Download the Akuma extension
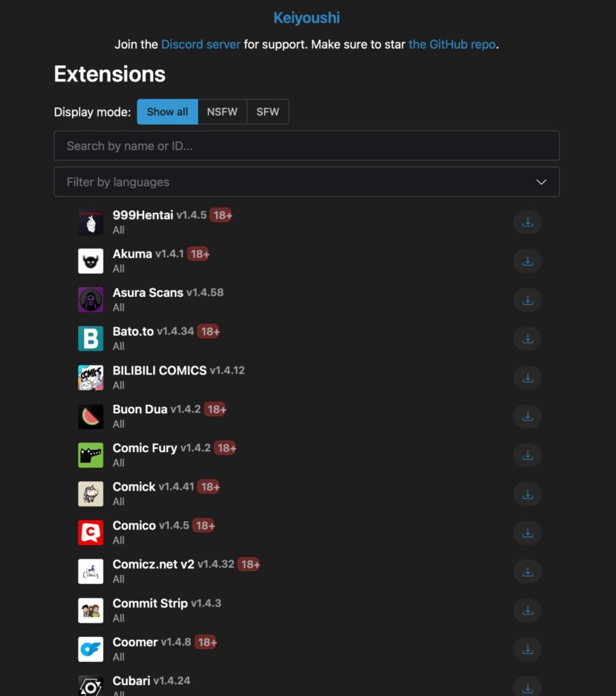This screenshot has width=616, height=696. (x=528, y=261)
